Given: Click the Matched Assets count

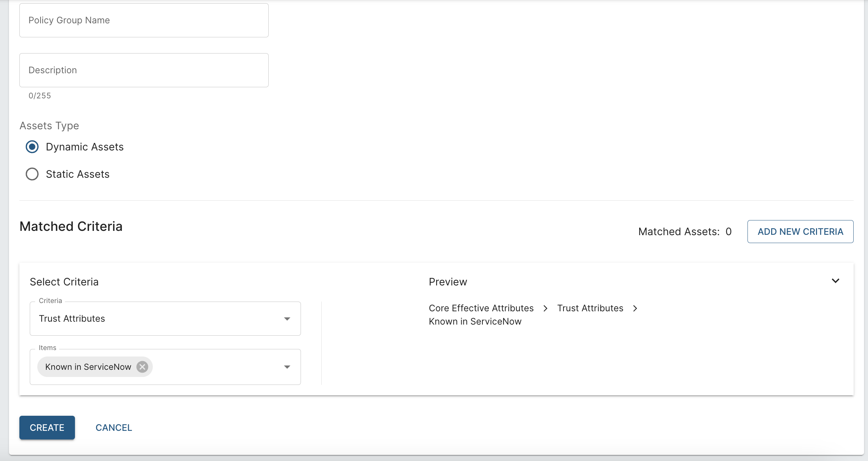Looking at the screenshot, I should [x=728, y=232].
